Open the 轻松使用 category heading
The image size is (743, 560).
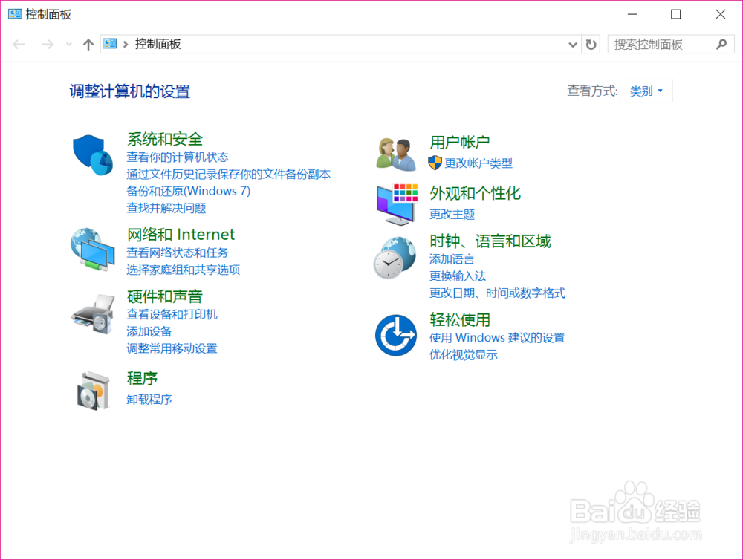point(460,320)
